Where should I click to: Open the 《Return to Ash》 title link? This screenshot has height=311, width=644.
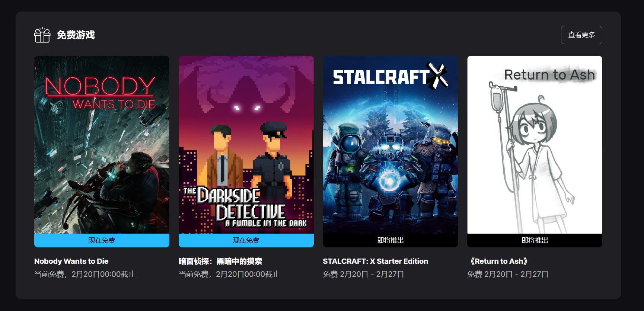pyautogui.click(x=498, y=261)
